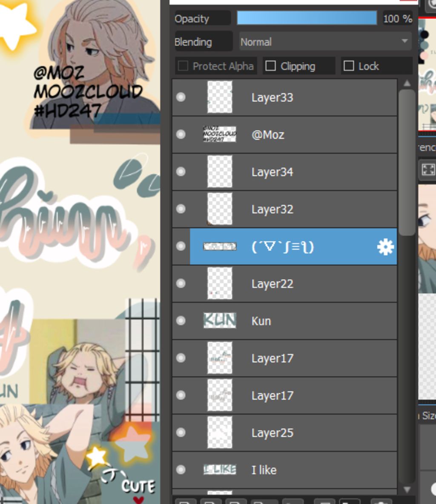The height and width of the screenshot is (504, 436).
Task: Click the layer list scrollbar thumb
Action: click(407, 163)
